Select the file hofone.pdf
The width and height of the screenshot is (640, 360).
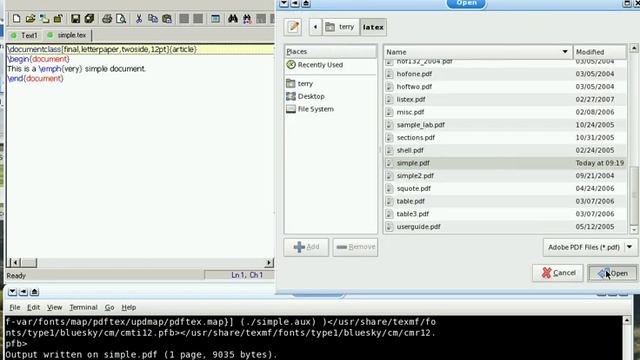(505, 74)
